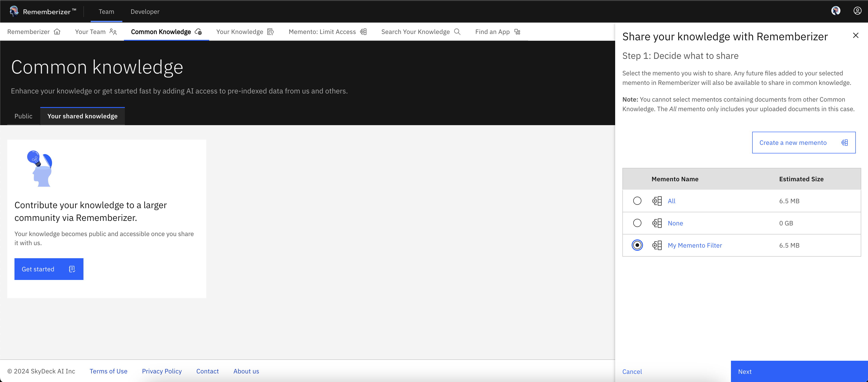Screen dimensions: 868x382
Task: Open Memento: Limit Access tab
Action: click(x=327, y=32)
